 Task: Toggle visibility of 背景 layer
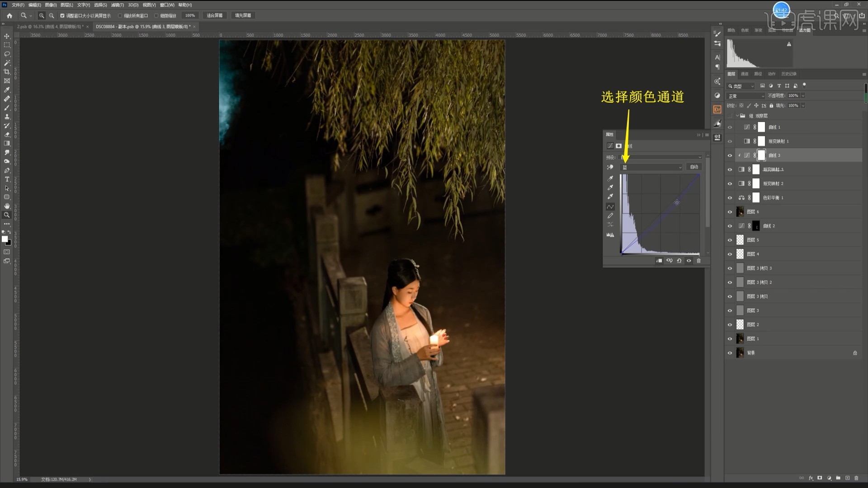(x=730, y=353)
